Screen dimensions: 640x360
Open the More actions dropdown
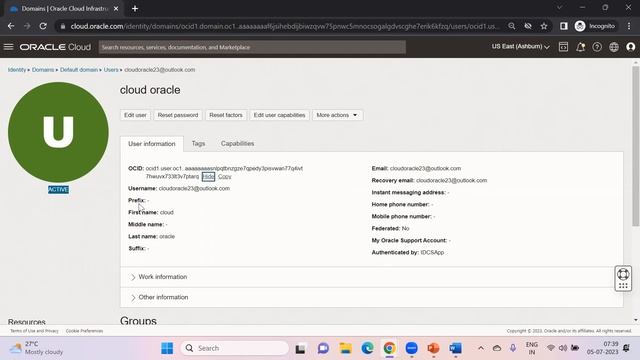337,115
